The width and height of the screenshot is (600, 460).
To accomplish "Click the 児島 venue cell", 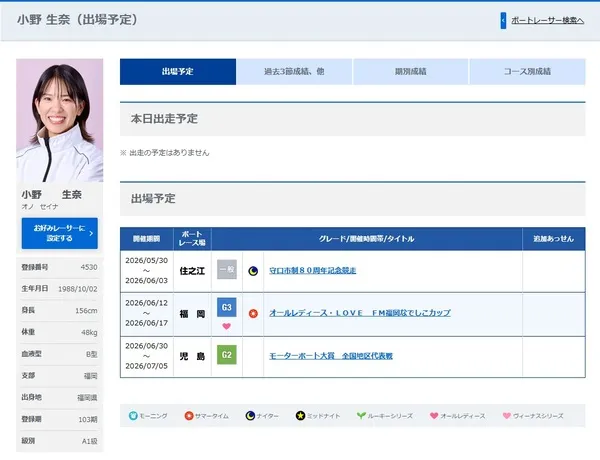I will click(192, 357).
